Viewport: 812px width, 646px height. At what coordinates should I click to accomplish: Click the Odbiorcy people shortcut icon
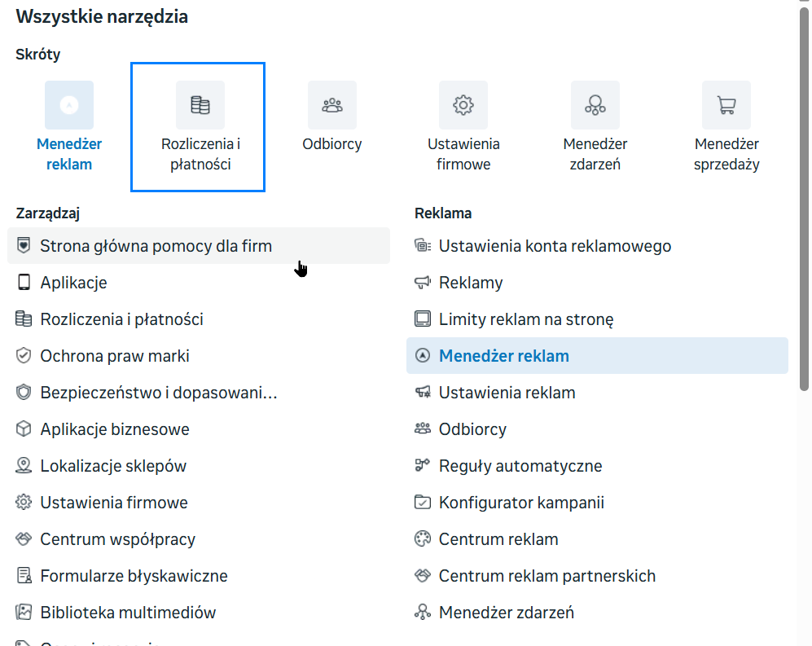pyautogui.click(x=331, y=105)
